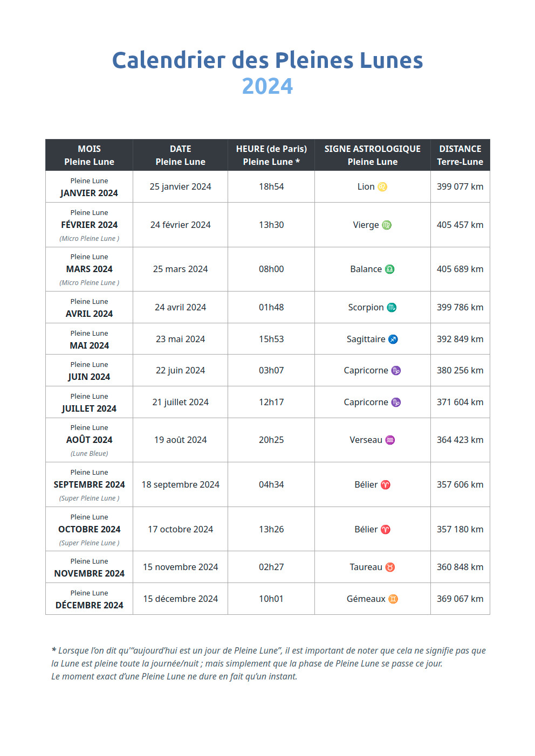The width and height of the screenshot is (535, 756).
Task: Click Capricorne icon in the June row
Action: 396,371
